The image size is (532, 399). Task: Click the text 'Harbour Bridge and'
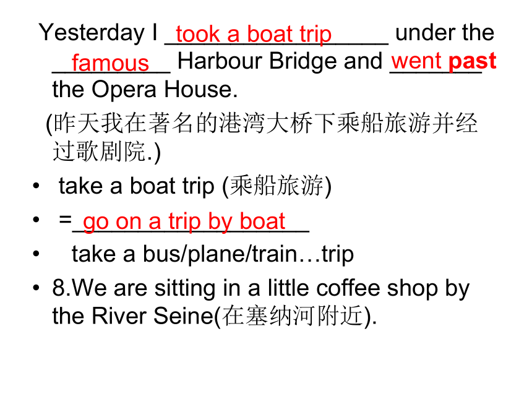point(280,61)
